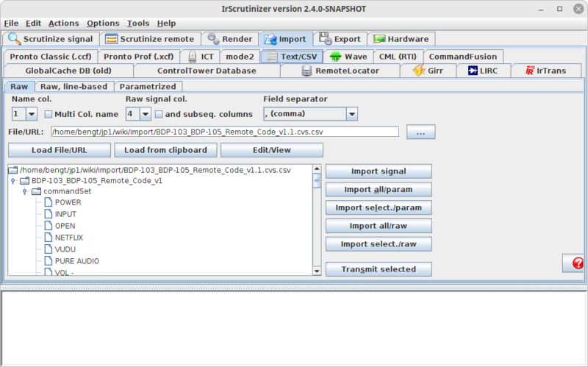Select the mode2 import tab
Screen dimensions: 588x367
coord(240,57)
